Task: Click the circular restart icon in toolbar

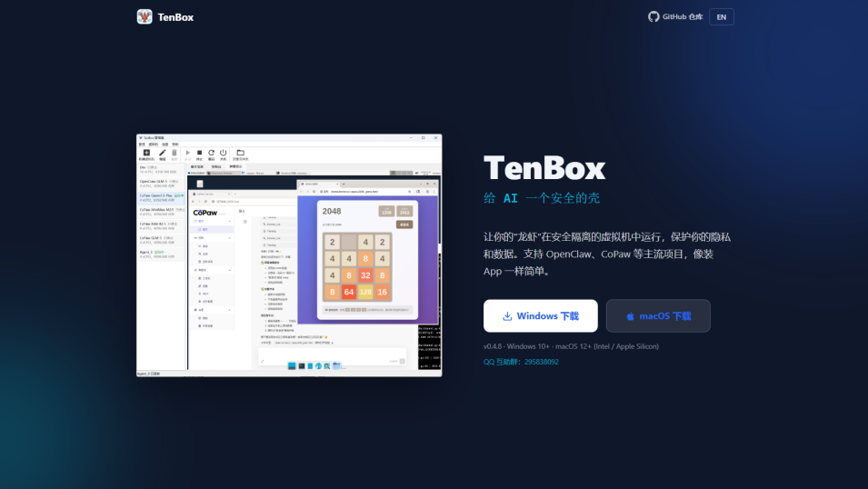Action: pos(212,154)
